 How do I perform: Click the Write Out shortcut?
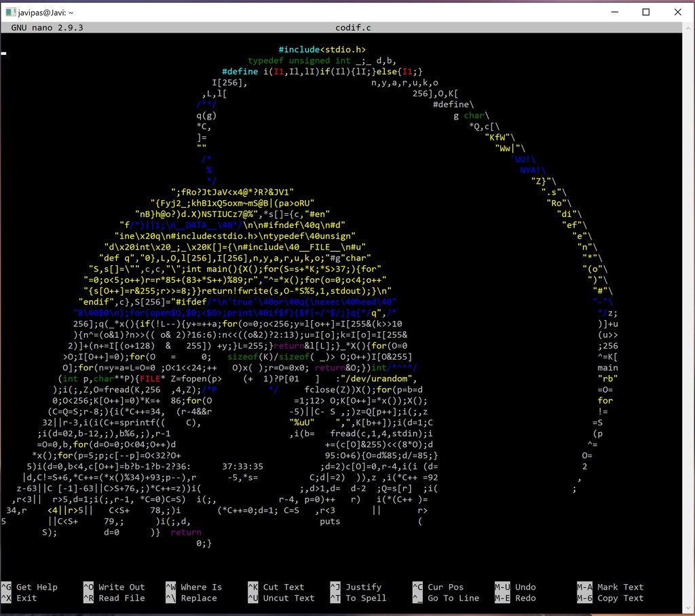point(121,587)
